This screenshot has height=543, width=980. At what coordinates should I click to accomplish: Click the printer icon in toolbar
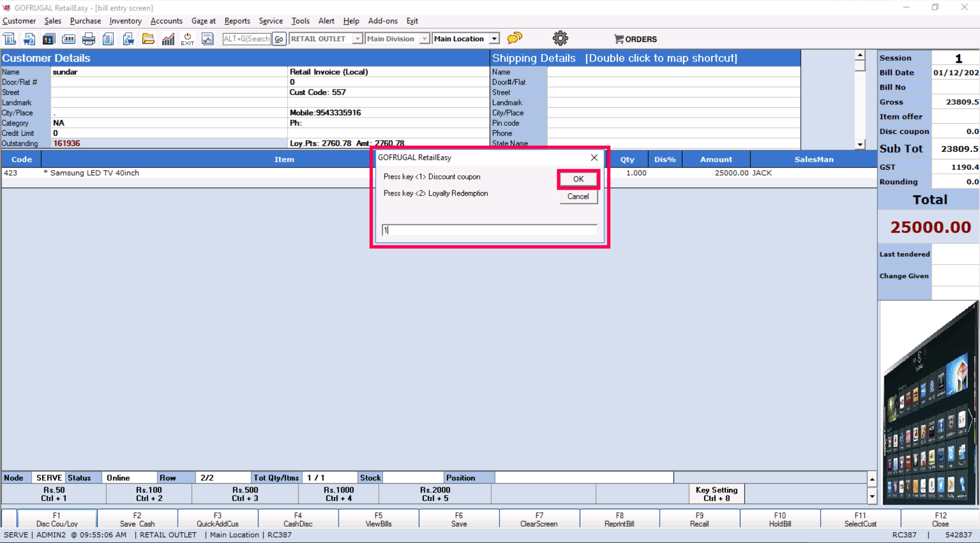[88, 39]
